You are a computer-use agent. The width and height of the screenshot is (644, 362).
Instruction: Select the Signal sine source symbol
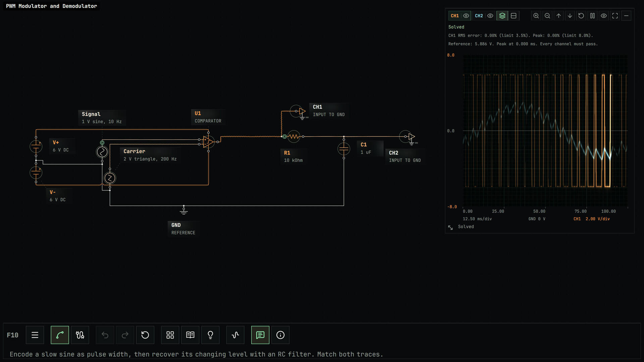(x=102, y=152)
